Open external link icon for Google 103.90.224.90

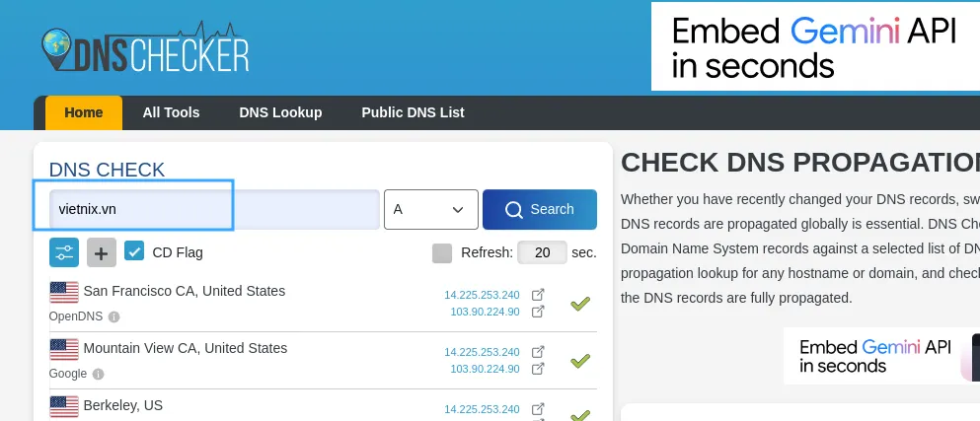tap(538, 369)
